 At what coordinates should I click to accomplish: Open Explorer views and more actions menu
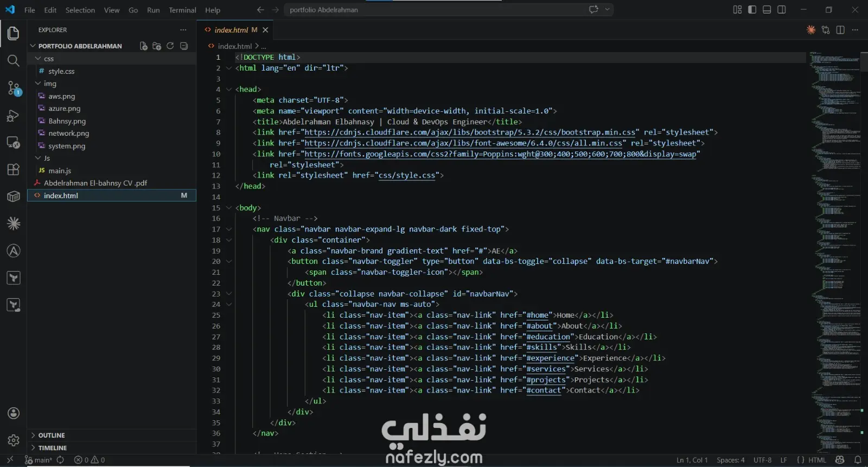183,30
